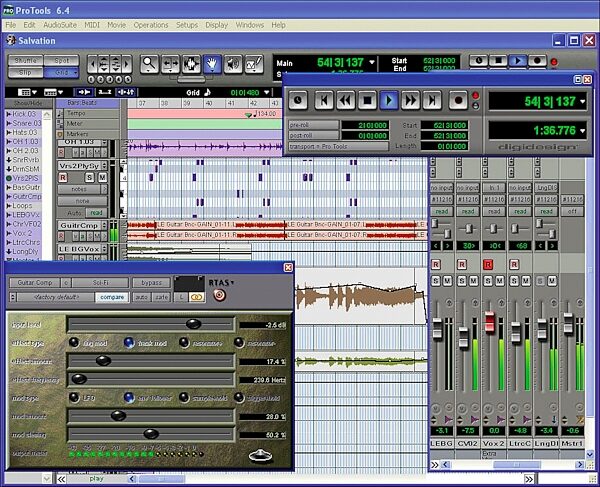
Task: Click the compare button in plug-in
Action: click(x=112, y=297)
